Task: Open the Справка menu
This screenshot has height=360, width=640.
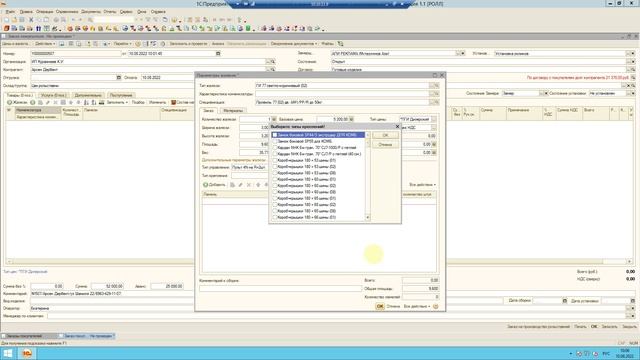Action: 158,12
